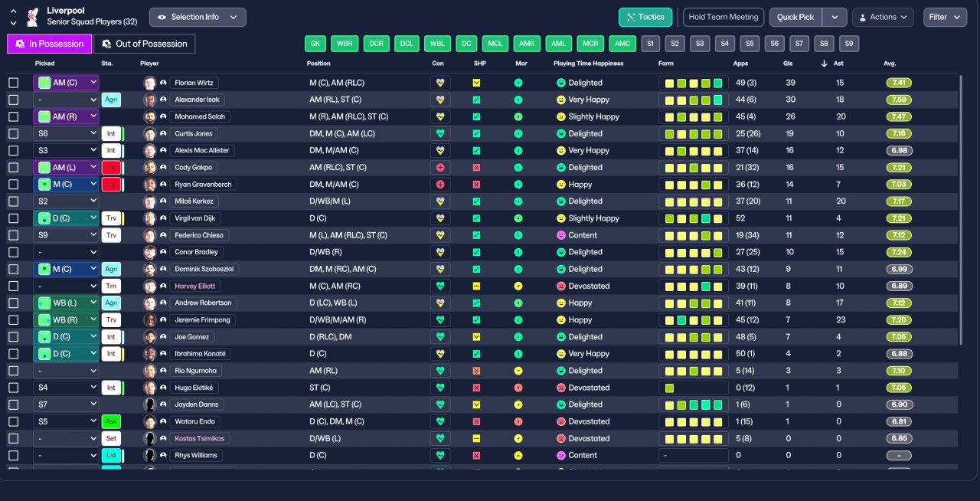Click the player list vertical scrollbar
980x501 pixels.
(960, 208)
